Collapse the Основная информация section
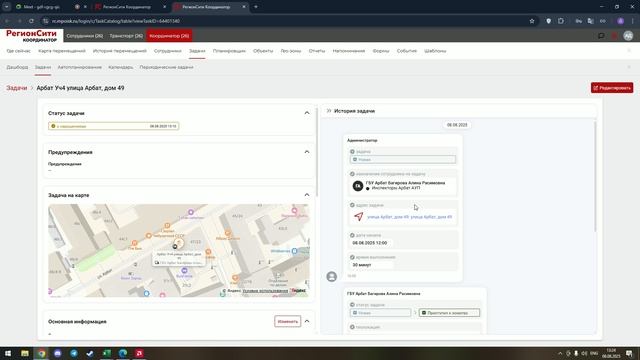 pos(307,321)
